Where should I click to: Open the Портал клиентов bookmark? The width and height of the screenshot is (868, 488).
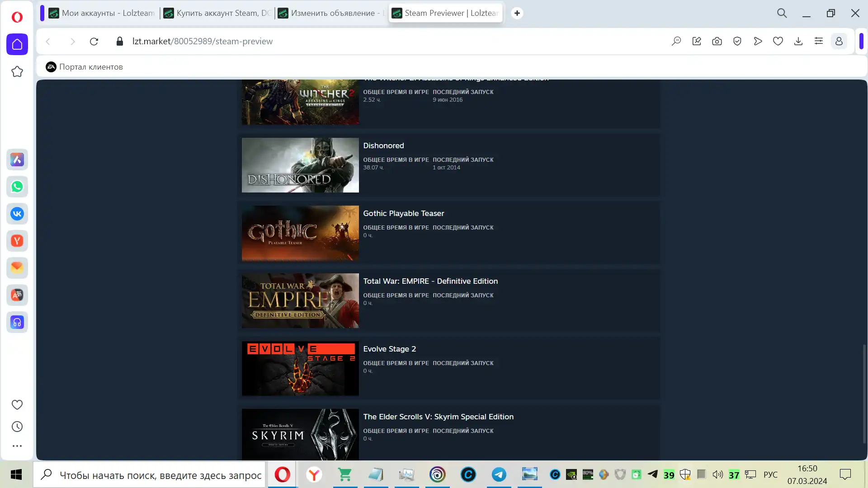(85, 67)
